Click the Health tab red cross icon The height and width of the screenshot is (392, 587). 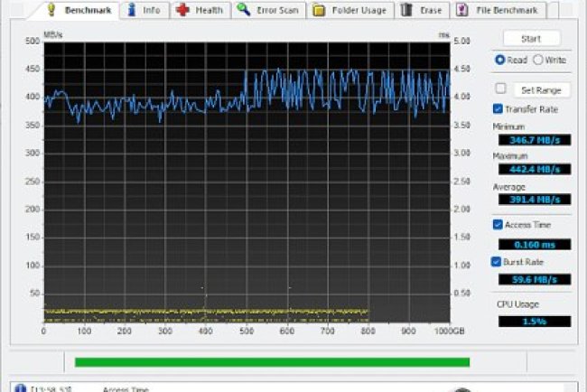[183, 10]
